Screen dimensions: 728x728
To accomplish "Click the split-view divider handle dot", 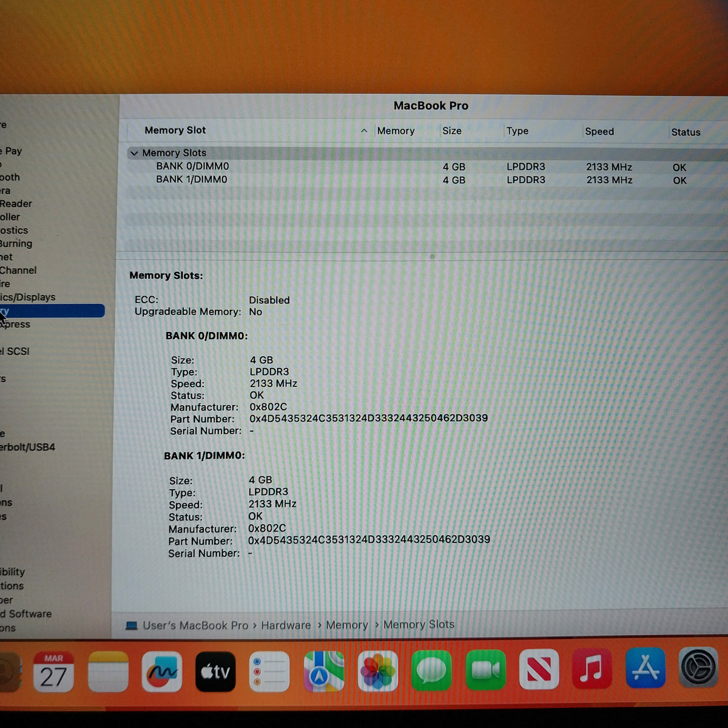I will coord(432,257).
